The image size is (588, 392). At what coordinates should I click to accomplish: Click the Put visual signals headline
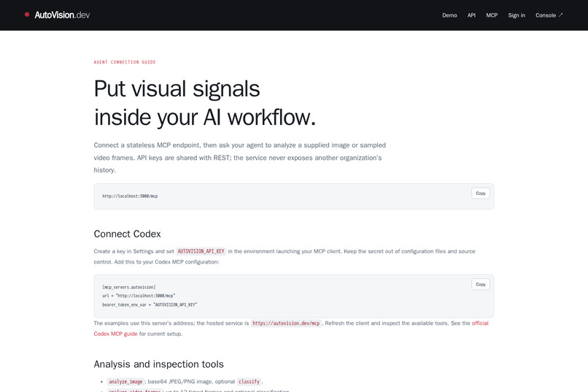(205, 103)
